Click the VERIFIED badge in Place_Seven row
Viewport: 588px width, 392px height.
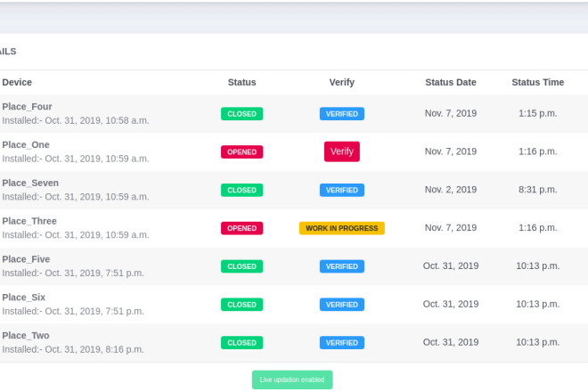[341, 190]
